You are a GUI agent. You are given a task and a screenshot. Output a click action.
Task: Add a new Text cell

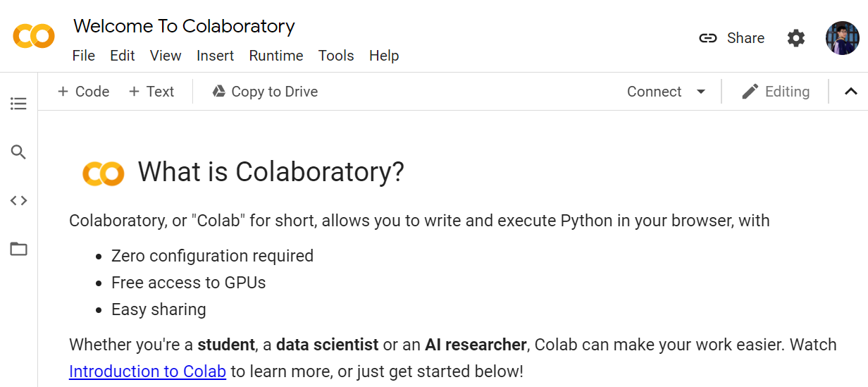pyautogui.click(x=151, y=92)
